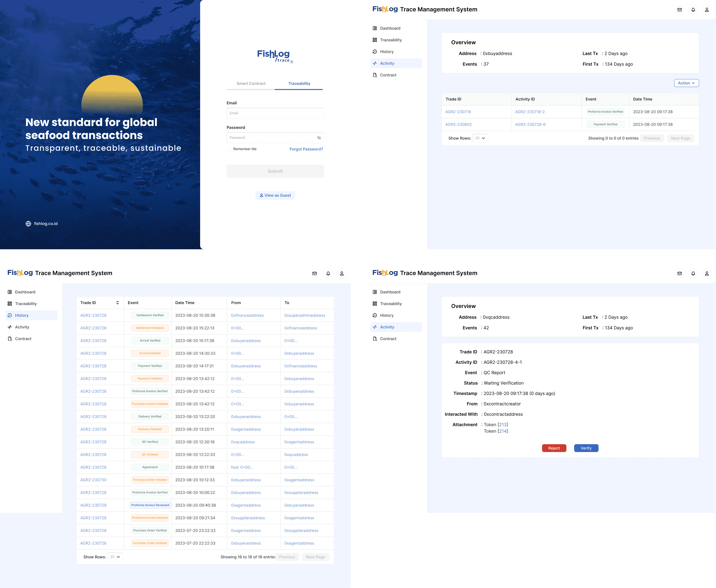716x588 pixels.
Task: Click Dashboard sidebar icon in History screen
Action: [10, 292]
